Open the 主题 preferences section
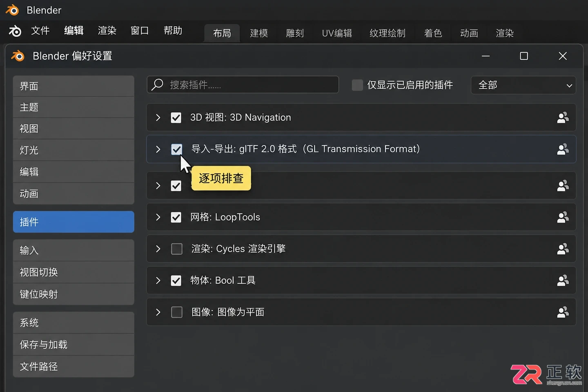588x392 pixels. point(73,107)
